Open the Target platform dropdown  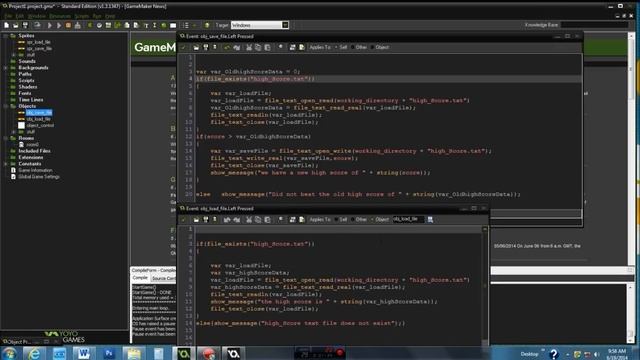coord(285,25)
